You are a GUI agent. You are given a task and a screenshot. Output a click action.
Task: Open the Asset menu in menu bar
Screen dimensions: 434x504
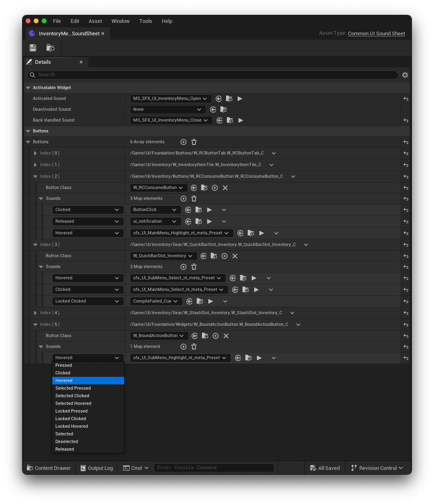(95, 21)
